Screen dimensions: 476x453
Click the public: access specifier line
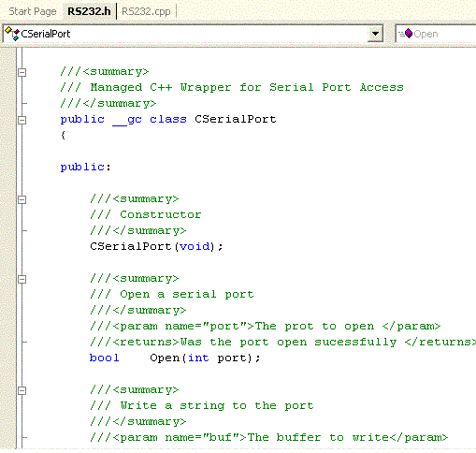[85, 168]
